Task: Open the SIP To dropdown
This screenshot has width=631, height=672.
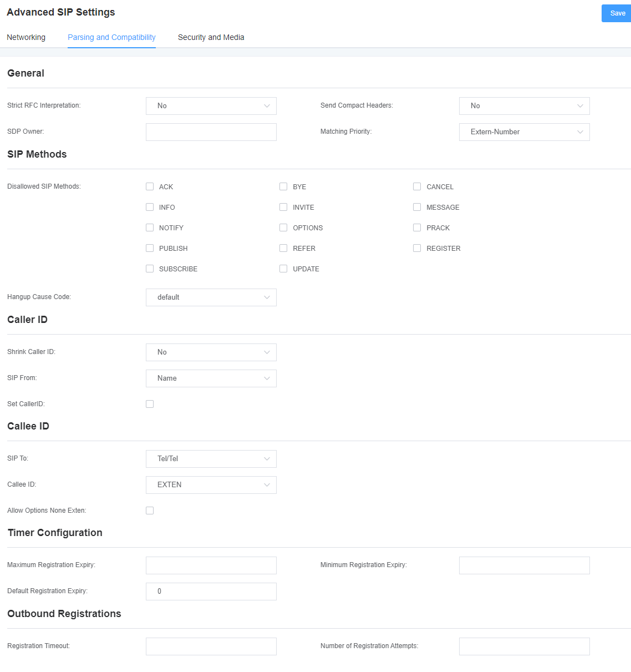Action: tap(211, 459)
